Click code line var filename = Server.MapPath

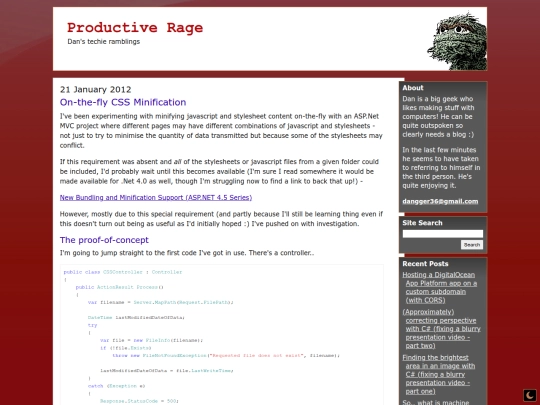coord(160,302)
